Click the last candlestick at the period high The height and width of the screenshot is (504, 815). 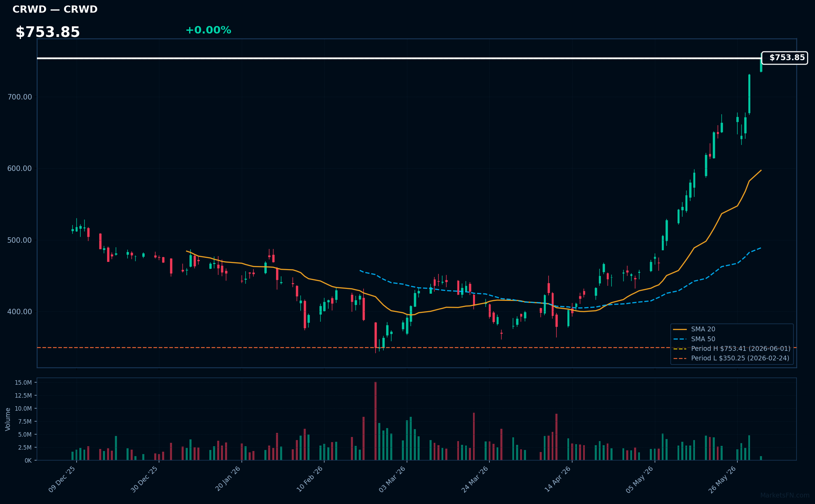[x=761, y=63]
